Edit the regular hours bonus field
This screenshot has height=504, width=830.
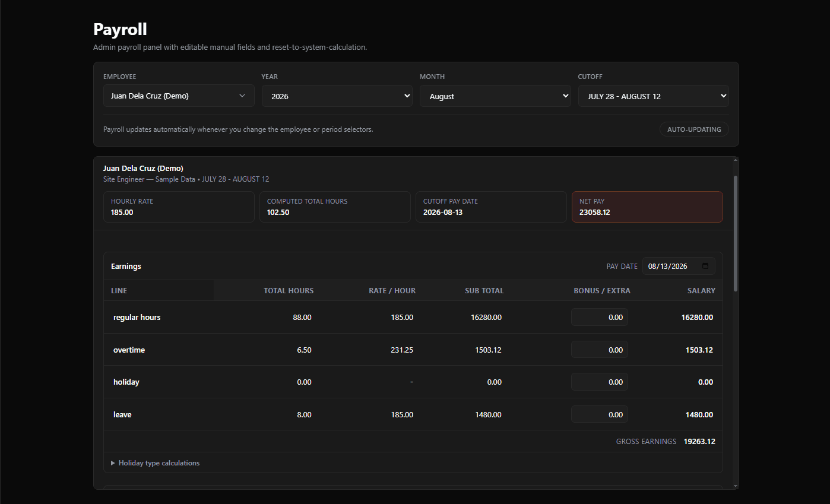[600, 317]
